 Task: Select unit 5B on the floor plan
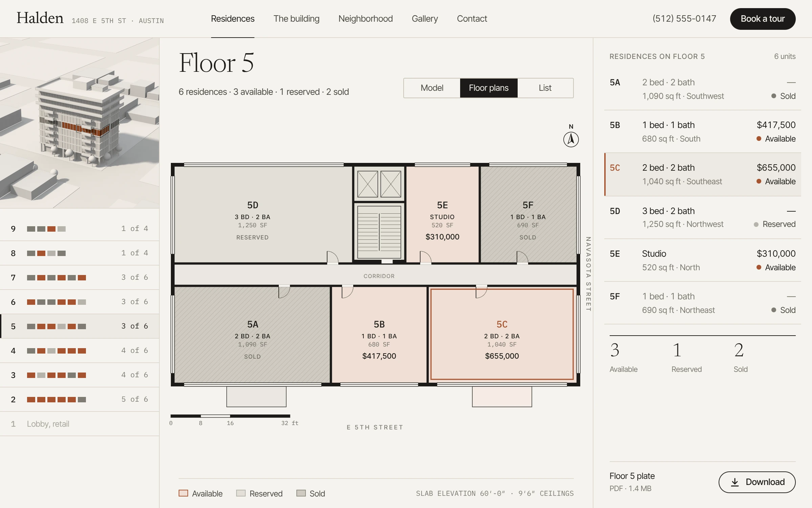[379, 335]
